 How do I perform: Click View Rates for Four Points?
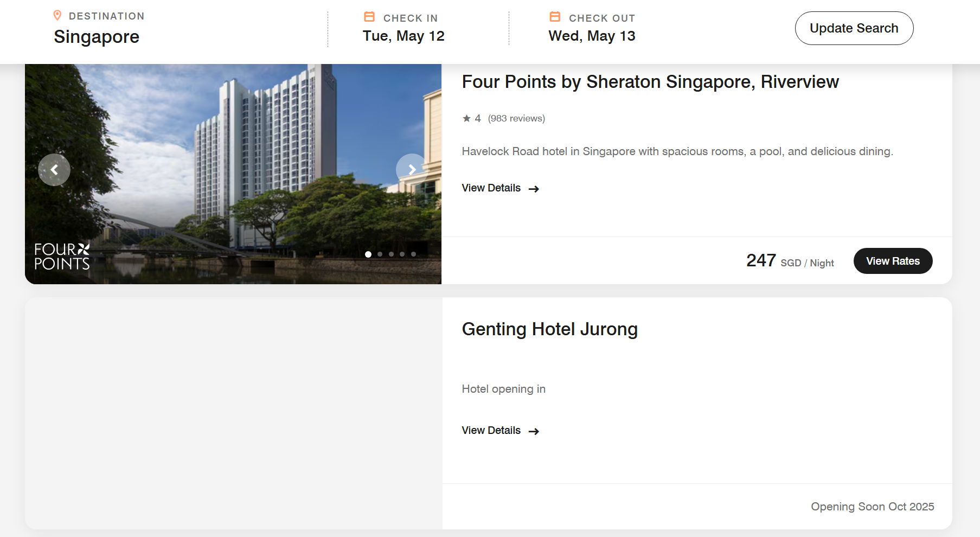(x=893, y=261)
